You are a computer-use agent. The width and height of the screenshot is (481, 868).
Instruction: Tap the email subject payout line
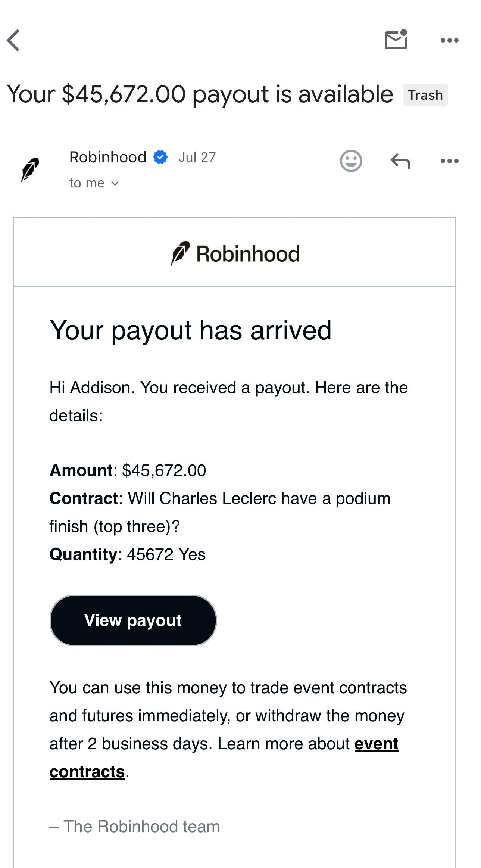tap(200, 94)
